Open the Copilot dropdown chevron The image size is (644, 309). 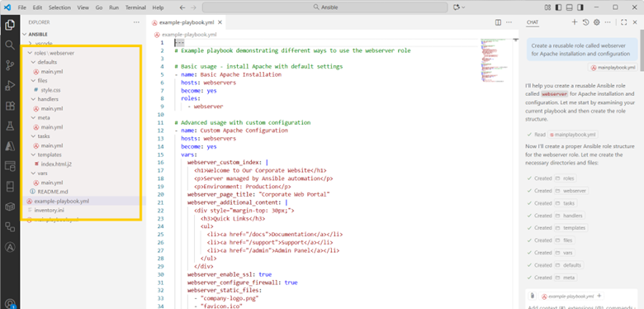[x=463, y=7]
